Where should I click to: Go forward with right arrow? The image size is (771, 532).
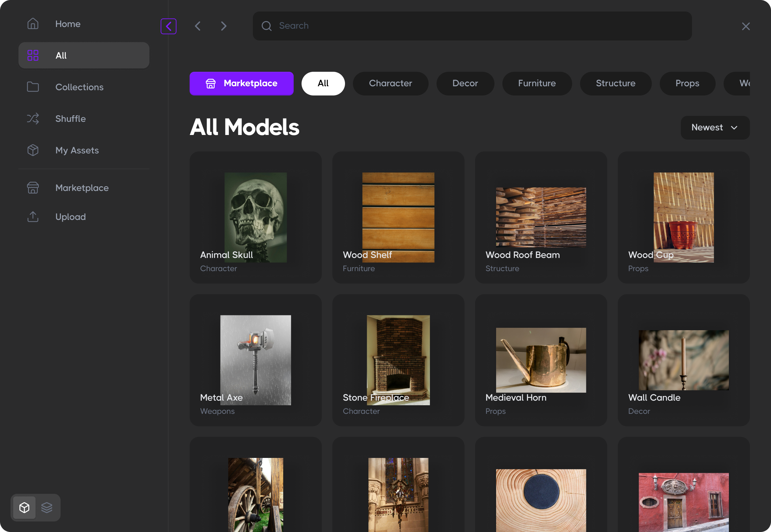pos(224,26)
